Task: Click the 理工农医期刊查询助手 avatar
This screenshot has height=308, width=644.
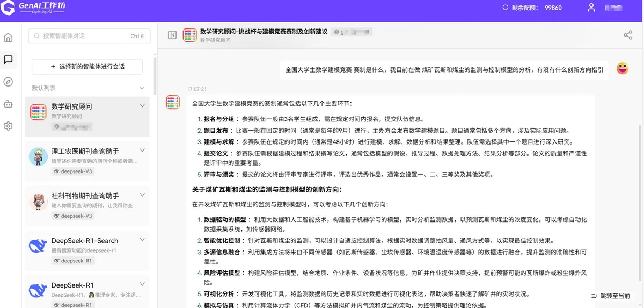Action: [x=38, y=156]
